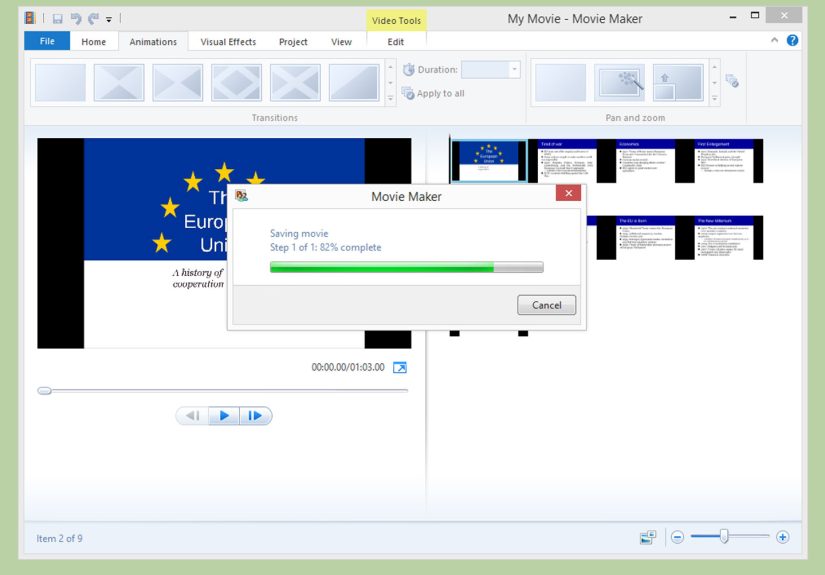
Task: Click the Undo arrow in quick access toolbar
Action: click(76, 19)
